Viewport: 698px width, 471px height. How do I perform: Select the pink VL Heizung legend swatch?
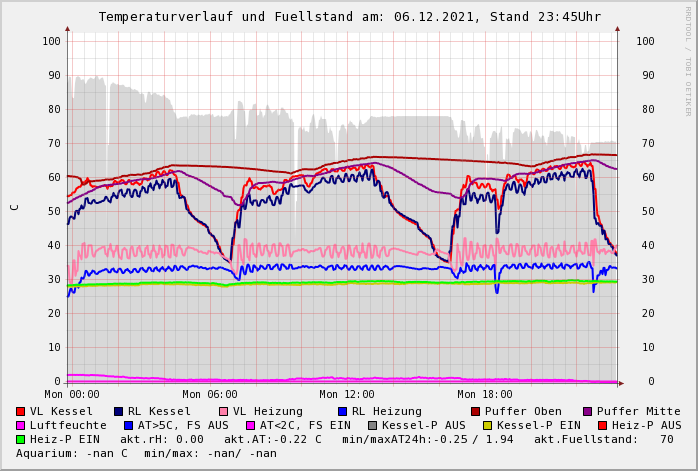(223, 411)
